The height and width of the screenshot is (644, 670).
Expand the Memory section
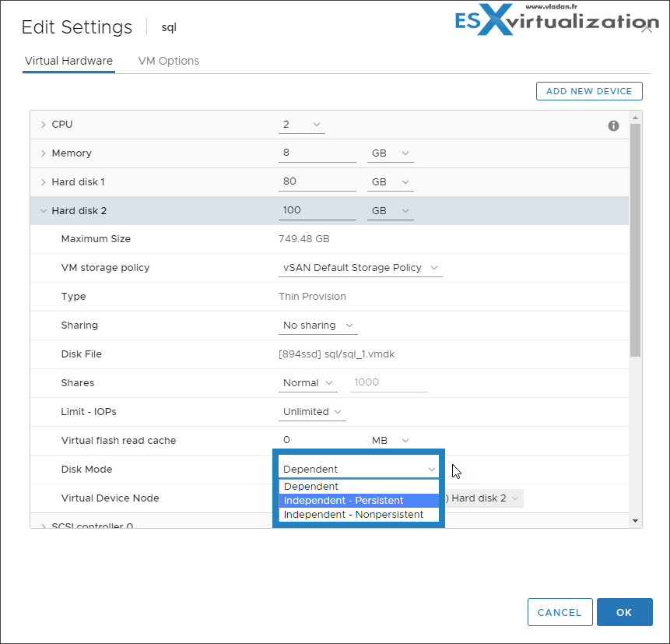pyautogui.click(x=43, y=153)
